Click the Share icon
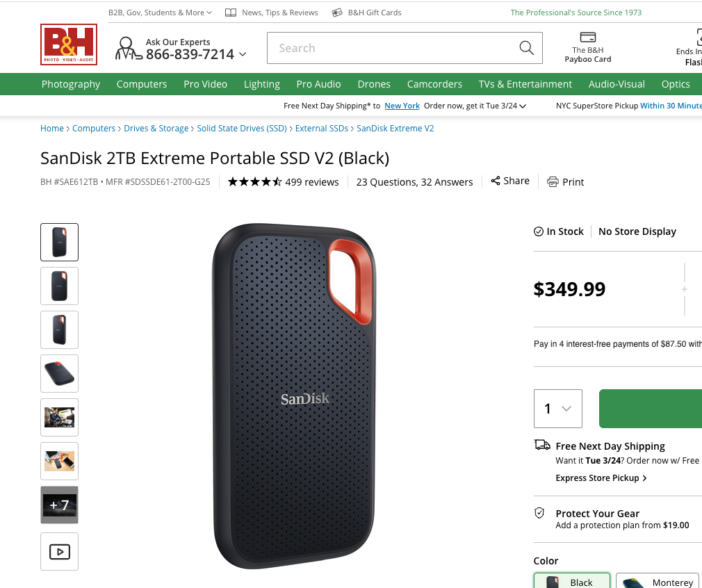The image size is (702, 588). (x=496, y=181)
